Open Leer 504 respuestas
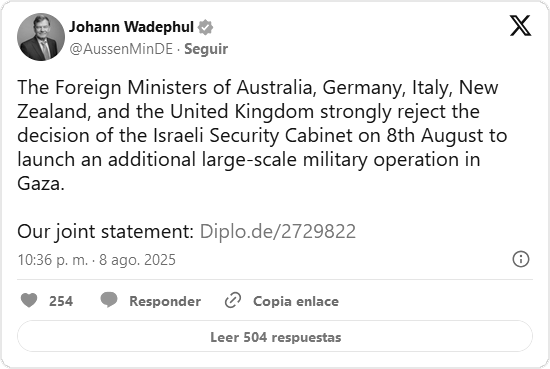The width and height of the screenshot is (550, 369). point(275,336)
